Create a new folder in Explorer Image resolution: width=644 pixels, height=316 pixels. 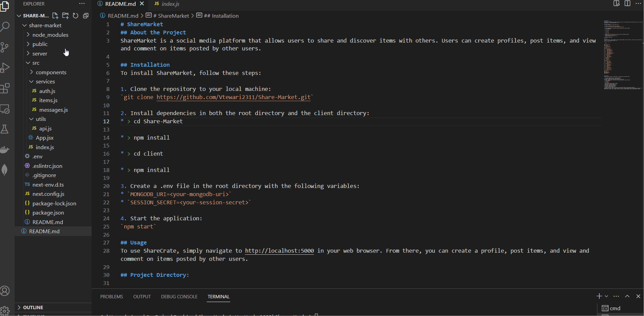click(x=65, y=16)
